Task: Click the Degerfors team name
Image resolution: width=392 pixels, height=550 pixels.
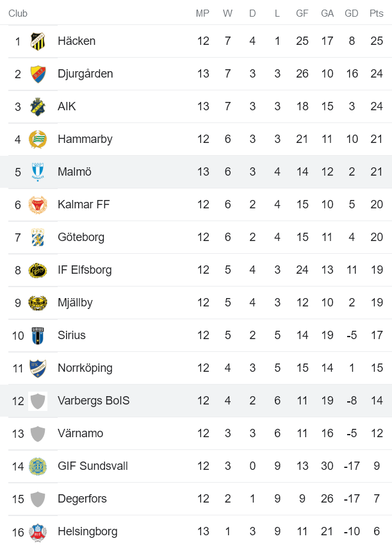Action: (80, 499)
